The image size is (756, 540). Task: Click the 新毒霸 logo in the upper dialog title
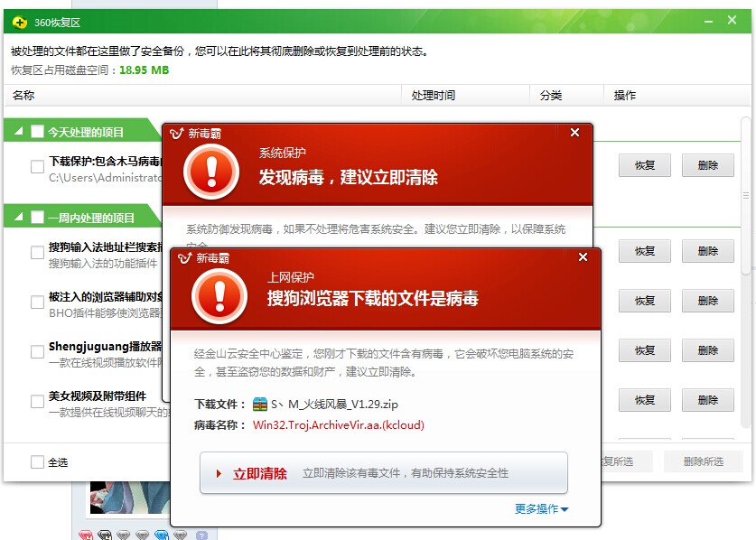click(x=176, y=134)
